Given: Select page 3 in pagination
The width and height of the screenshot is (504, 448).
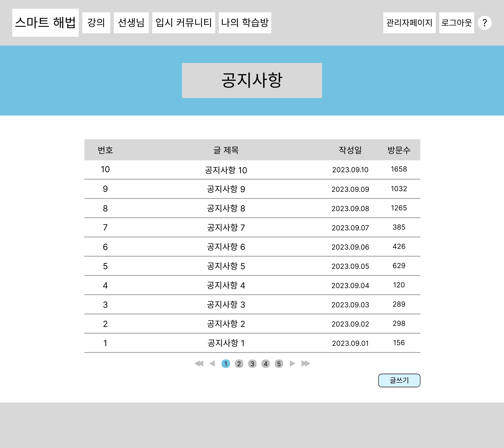Looking at the screenshot, I should point(252,364).
